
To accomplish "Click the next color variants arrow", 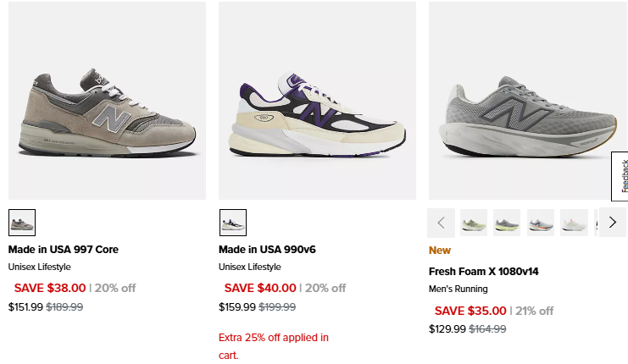I will coord(613,223).
